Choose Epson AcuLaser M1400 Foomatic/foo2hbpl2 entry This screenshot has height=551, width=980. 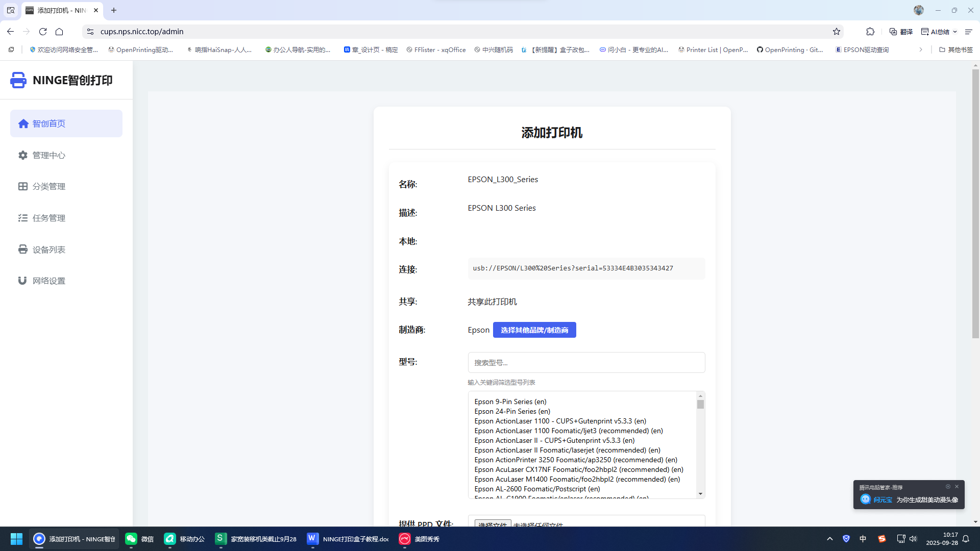pos(577,479)
